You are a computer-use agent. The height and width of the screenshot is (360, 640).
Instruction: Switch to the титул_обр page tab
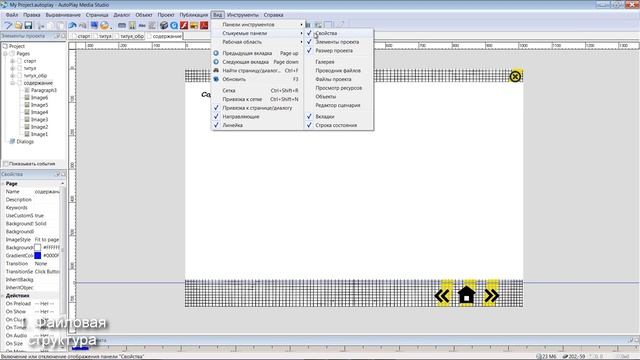pos(129,36)
